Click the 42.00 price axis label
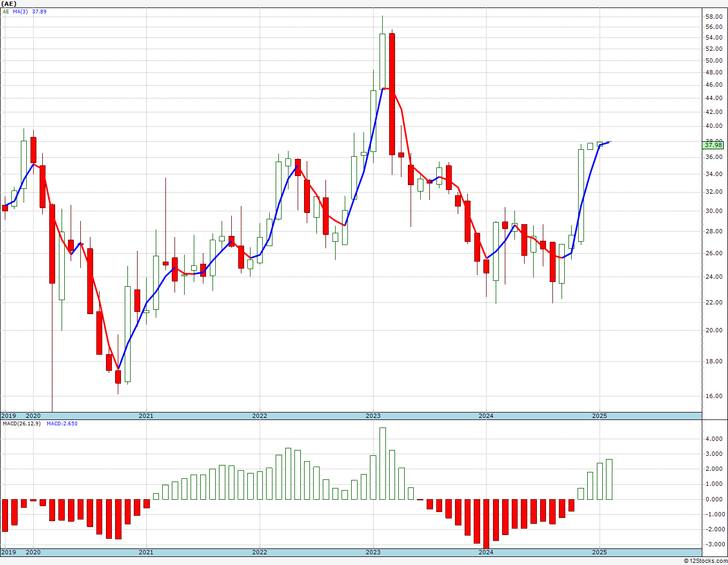The width and height of the screenshot is (728, 565). pos(714,112)
